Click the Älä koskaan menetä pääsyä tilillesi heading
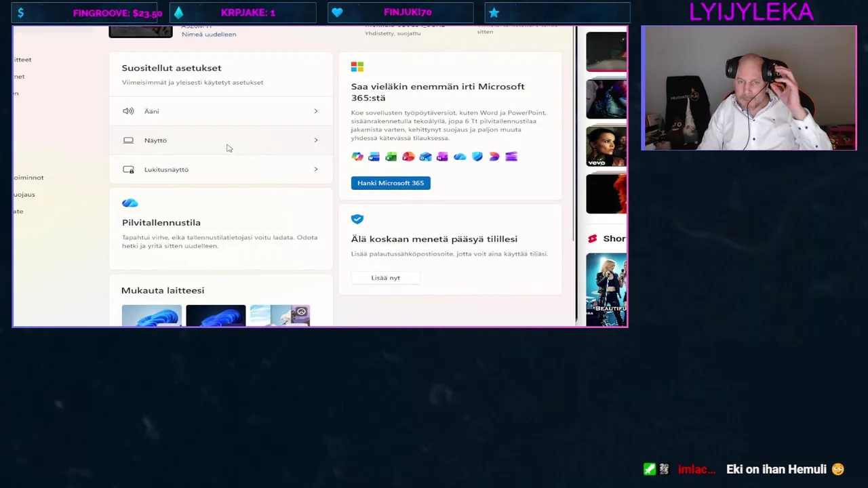The image size is (868, 488). point(434,239)
